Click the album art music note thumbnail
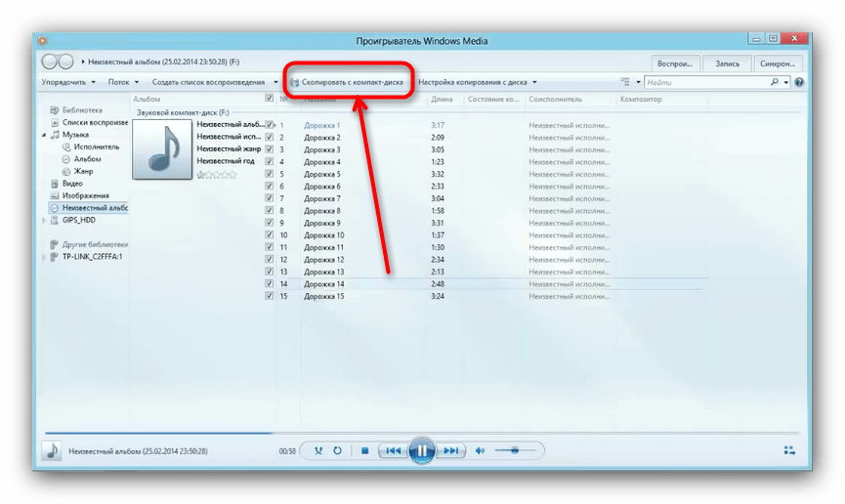Screen dimensions: 845x504 (162, 149)
